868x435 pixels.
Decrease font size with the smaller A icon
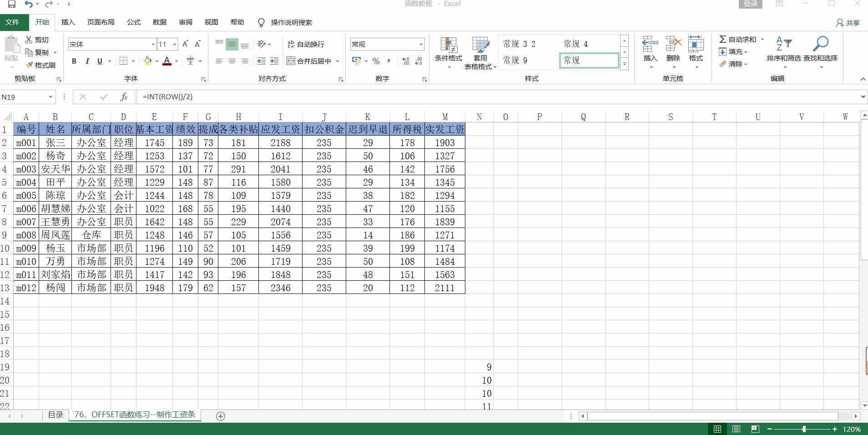197,44
